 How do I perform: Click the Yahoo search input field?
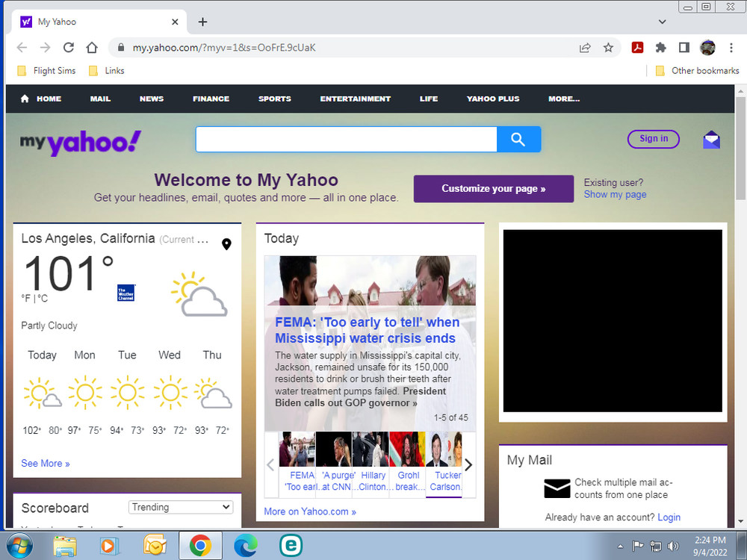347,139
